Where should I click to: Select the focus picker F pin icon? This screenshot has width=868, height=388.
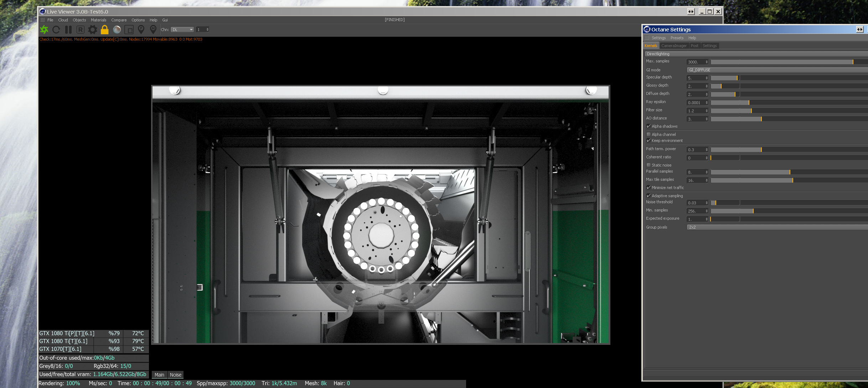(141, 30)
